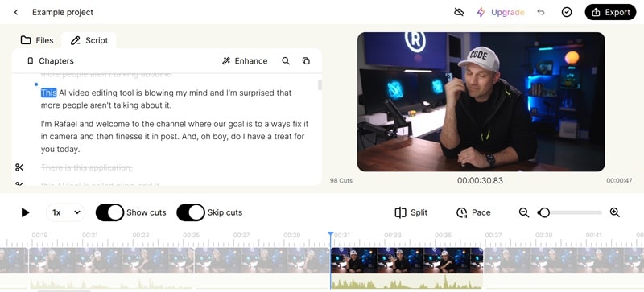644x292 pixels.
Task: Select the highlighted word 'This'
Action: (x=48, y=93)
